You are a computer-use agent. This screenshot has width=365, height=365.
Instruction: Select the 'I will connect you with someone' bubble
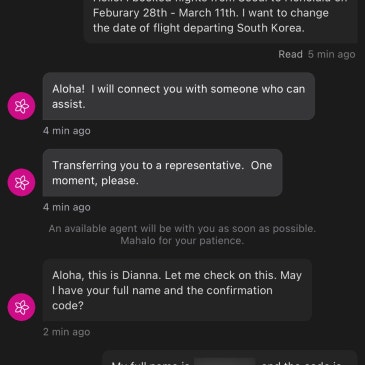[x=179, y=96]
